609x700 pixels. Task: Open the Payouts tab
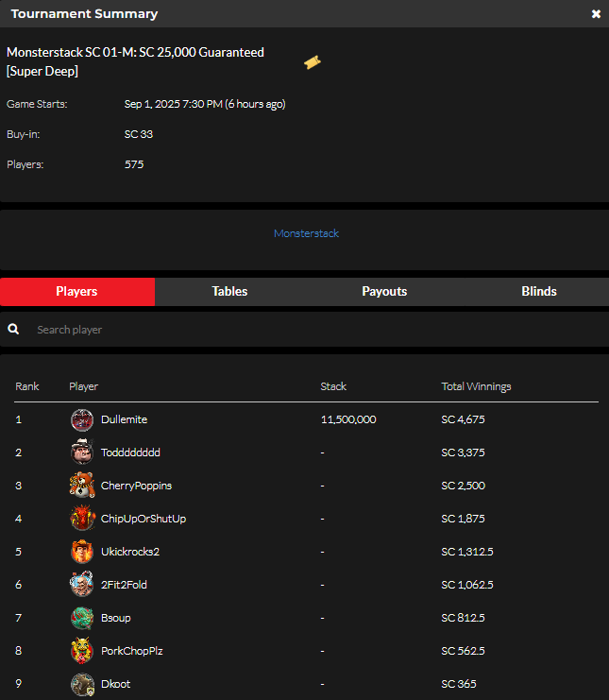(384, 292)
